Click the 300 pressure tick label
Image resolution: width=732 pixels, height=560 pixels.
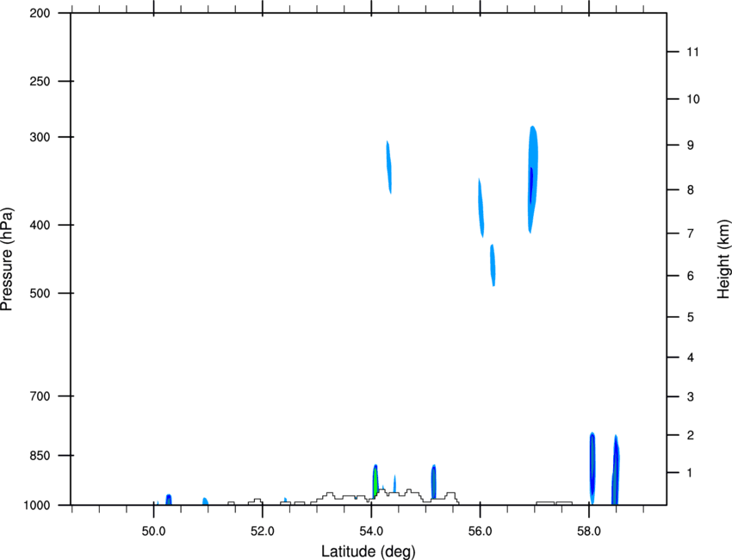point(40,137)
